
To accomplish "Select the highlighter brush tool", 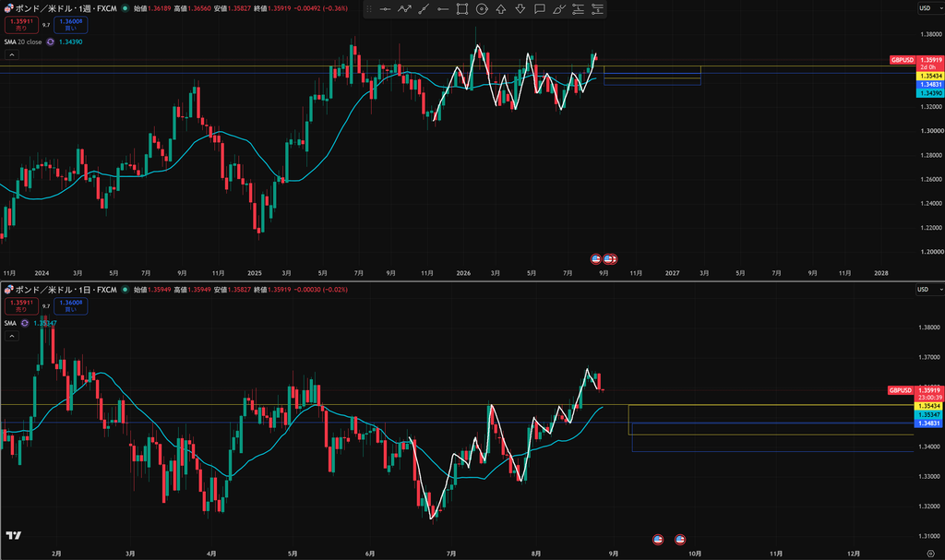I will click(558, 9).
